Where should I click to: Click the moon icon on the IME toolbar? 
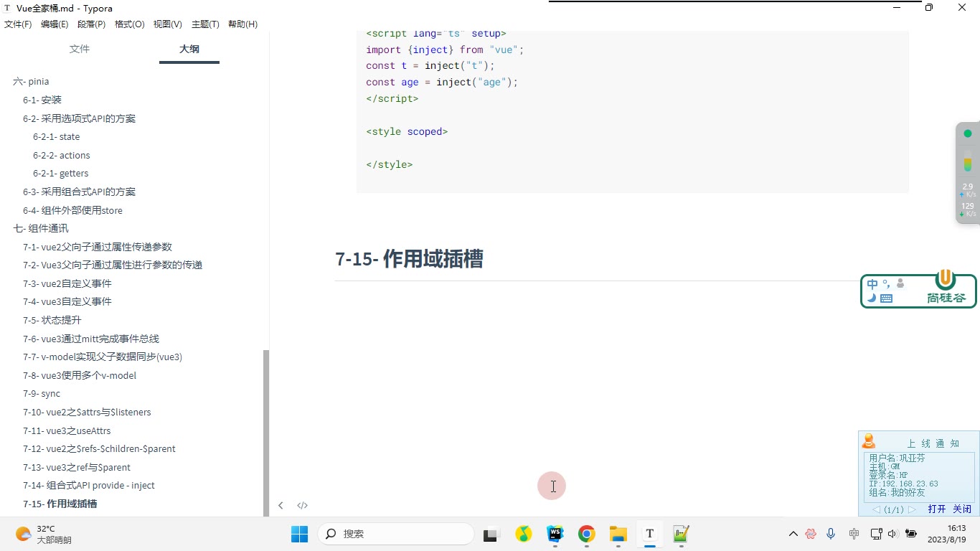click(x=872, y=298)
